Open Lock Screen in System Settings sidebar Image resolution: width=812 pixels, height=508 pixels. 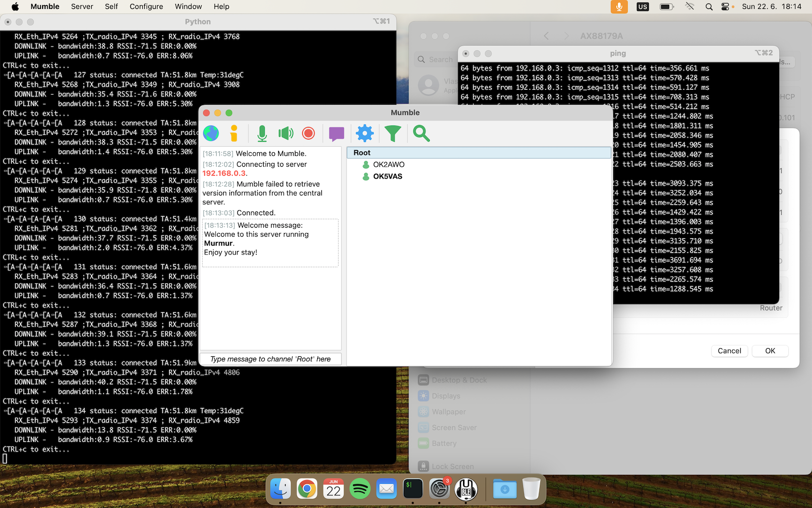[446, 466]
